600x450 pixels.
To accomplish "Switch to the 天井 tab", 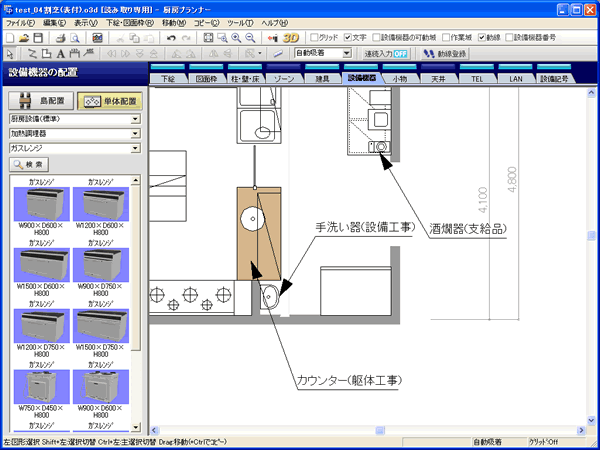I will click(438, 77).
